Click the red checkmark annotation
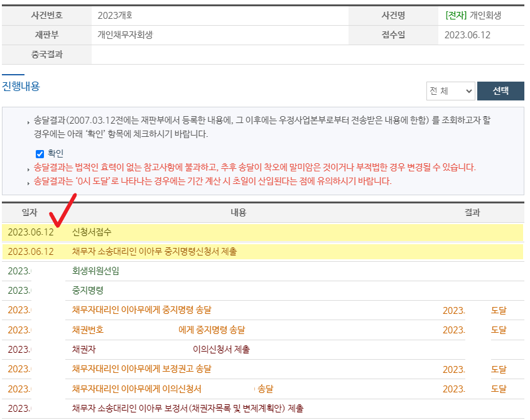The width and height of the screenshot is (530, 420). [x=63, y=210]
